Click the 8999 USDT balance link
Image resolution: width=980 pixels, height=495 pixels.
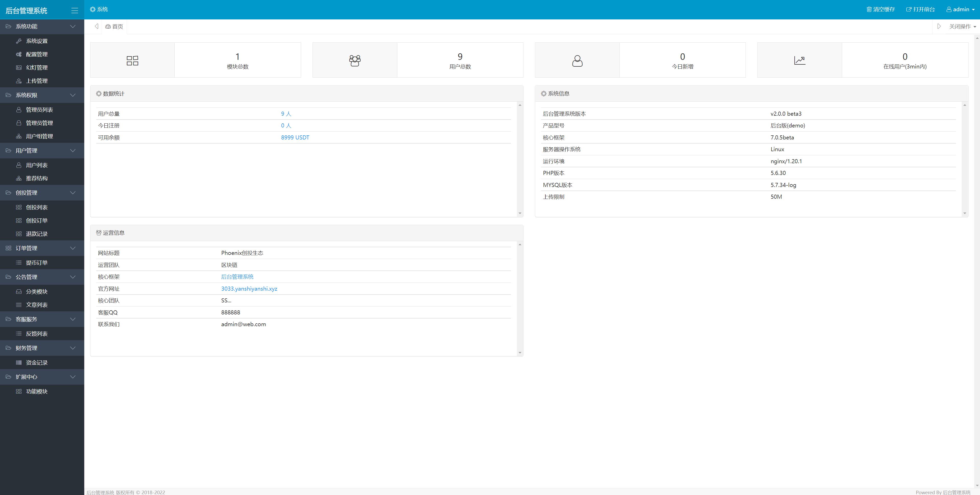pyautogui.click(x=295, y=138)
